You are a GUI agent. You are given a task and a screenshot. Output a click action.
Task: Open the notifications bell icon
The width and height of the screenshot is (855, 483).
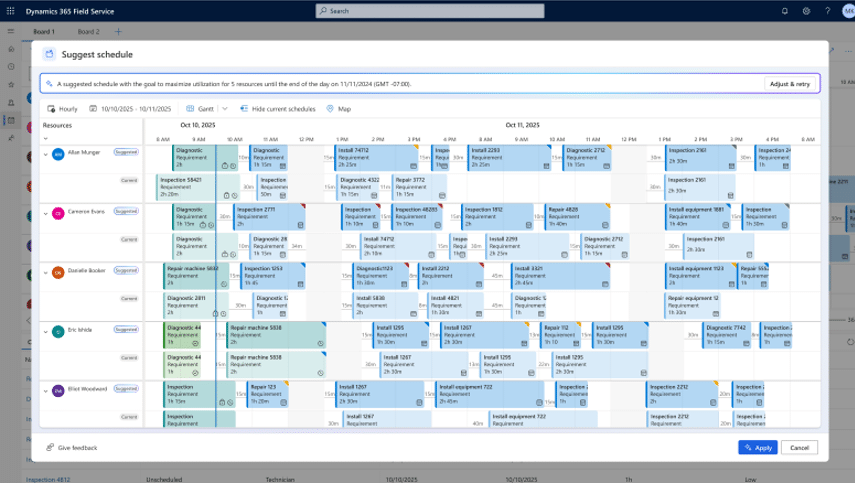(785, 11)
